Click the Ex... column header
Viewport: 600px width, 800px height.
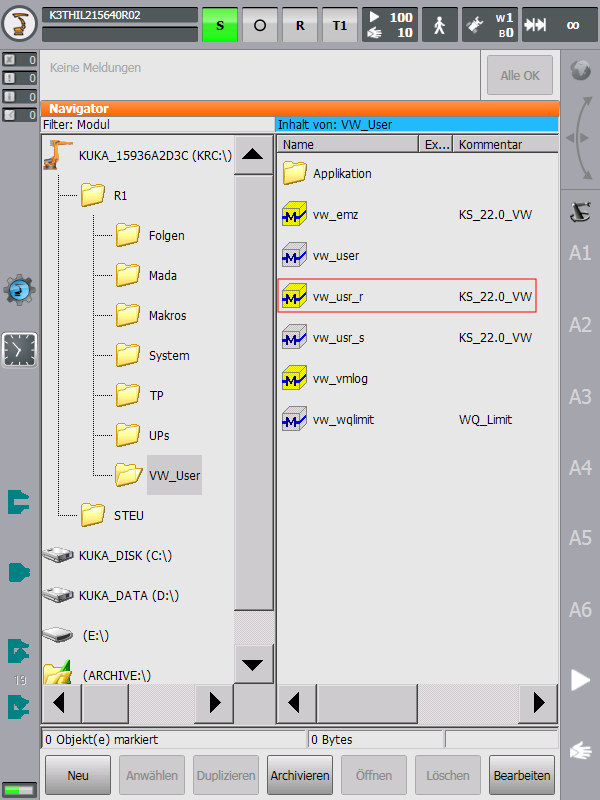pos(436,144)
